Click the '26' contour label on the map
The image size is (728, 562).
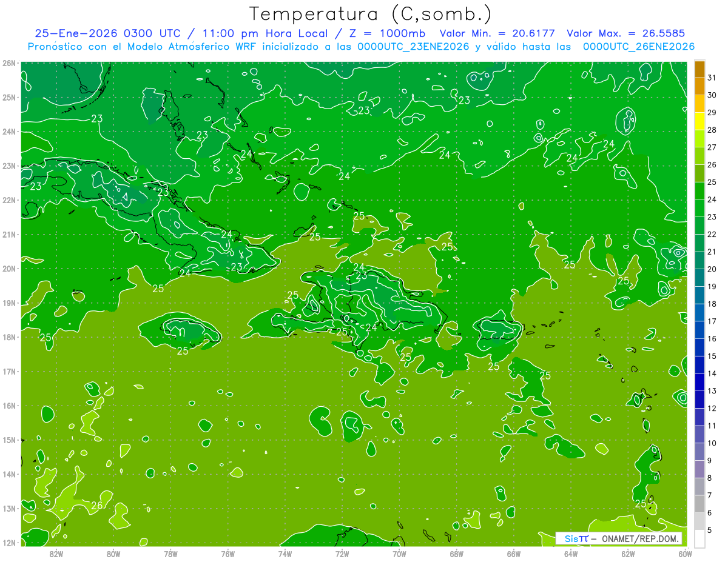[97, 505]
